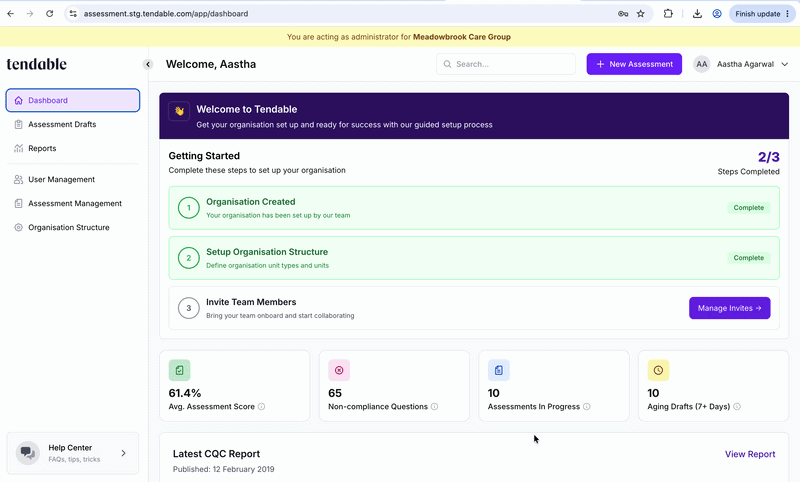
Task: Click the Help Center chat bubble icon
Action: (28, 453)
